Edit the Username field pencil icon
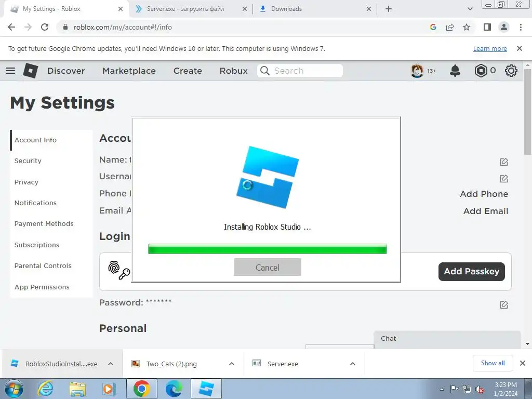Viewport: 532px width, 399px height. (x=504, y=179)
